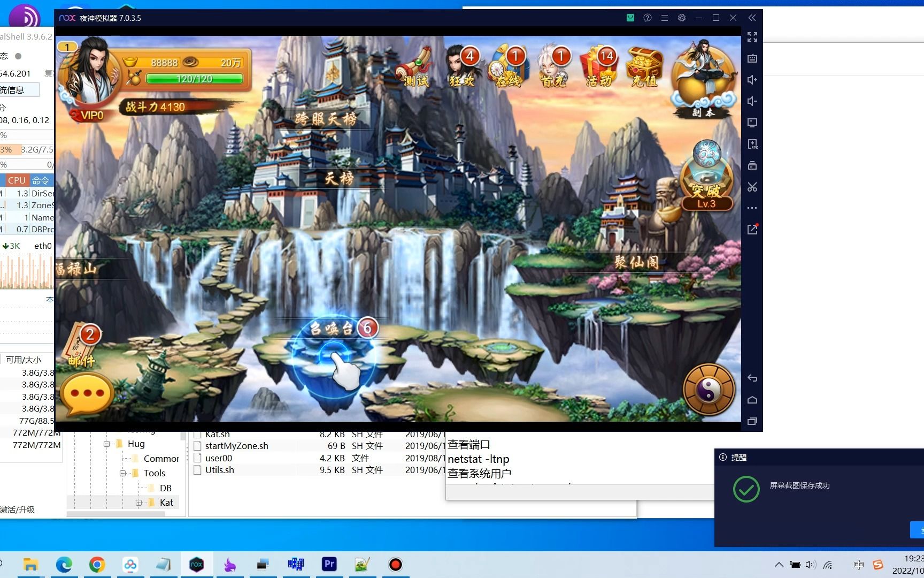Open the 突破 Lv.3 breakthrough orb
Viewport: 924px width, 578px height.
(x=706, y=176)
